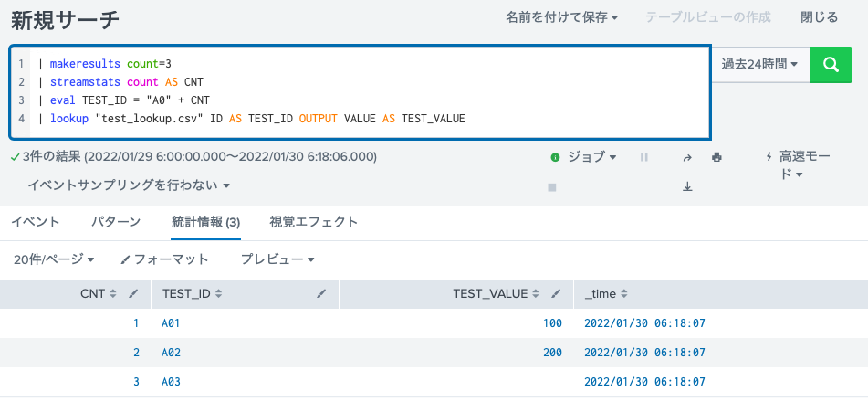Open 名前を付けて保存 dropdown
The width and height of the screenshot is (868, 412).
561,17
